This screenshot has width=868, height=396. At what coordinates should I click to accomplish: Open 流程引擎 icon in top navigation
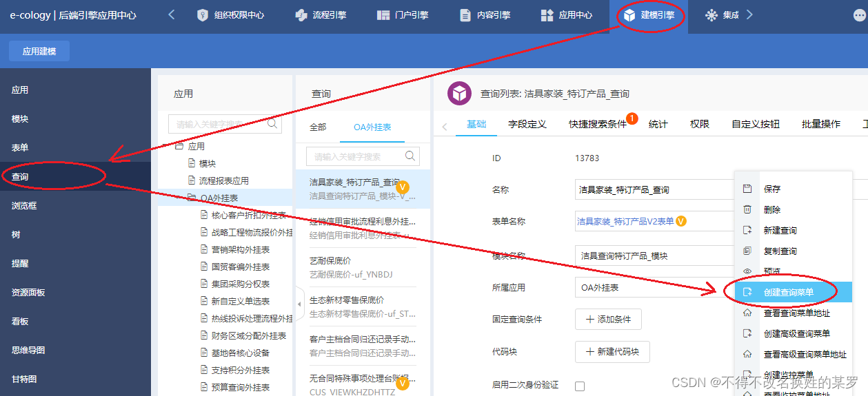click(x=301, y=15)
